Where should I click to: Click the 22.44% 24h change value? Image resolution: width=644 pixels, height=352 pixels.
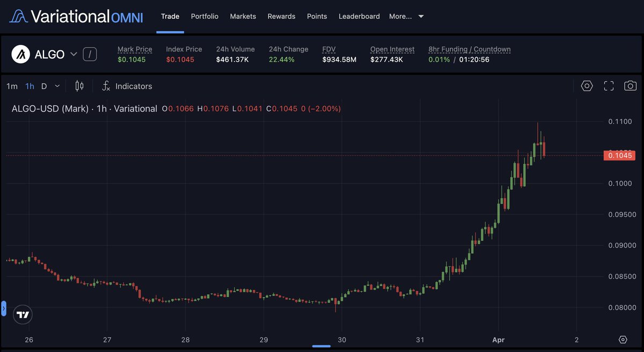(282, 60)
